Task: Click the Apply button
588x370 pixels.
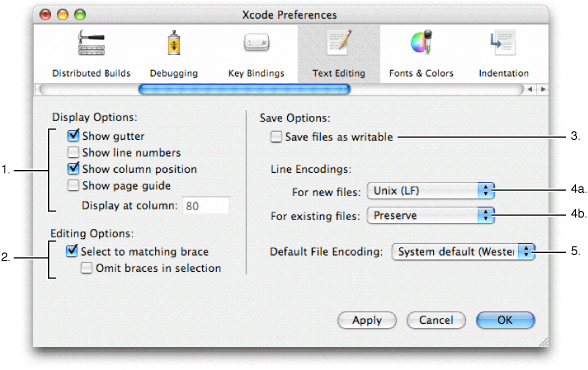Action: (367, 320)
